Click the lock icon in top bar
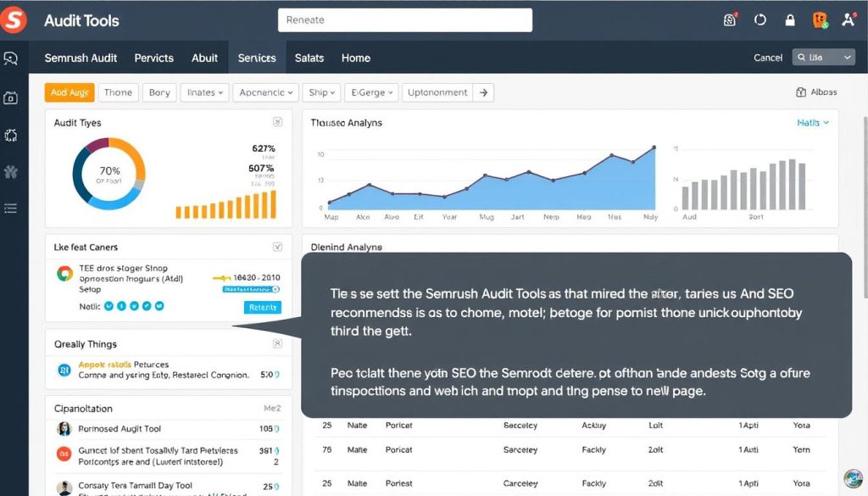 (790, 20)
